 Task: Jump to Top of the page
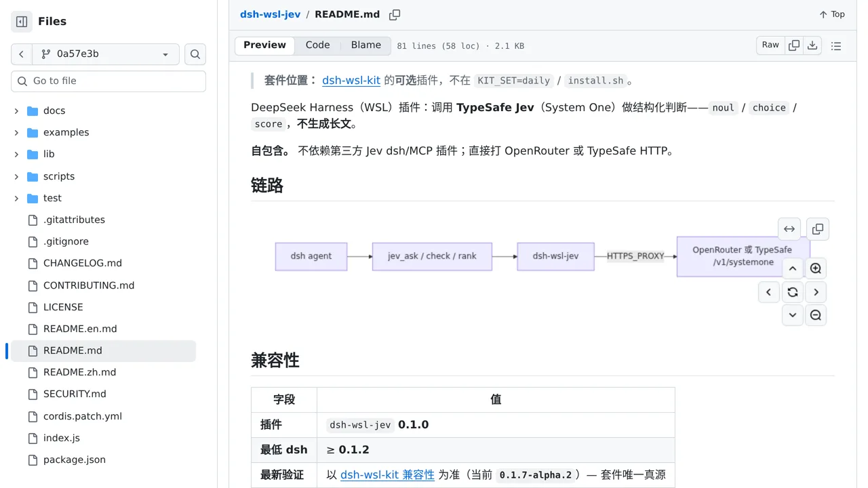point(831,14)
